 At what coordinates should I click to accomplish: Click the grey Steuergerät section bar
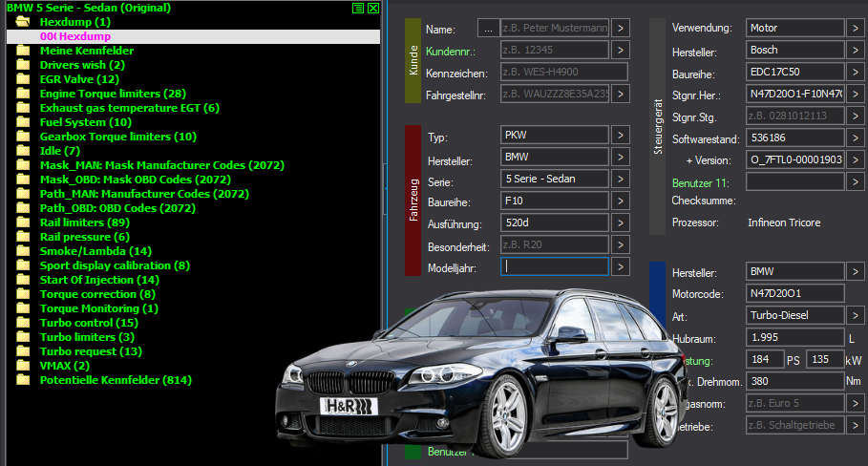657,127
